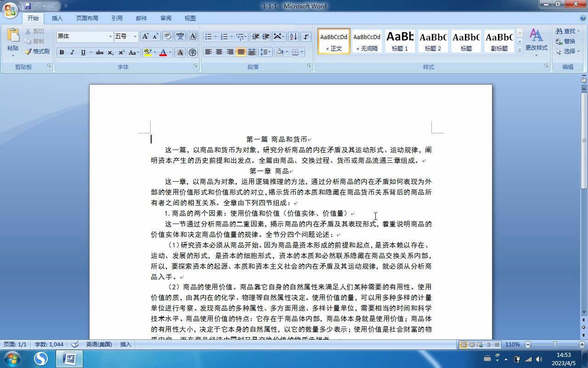This screenshot has width=588, height=368.
Task: Open Full Screen Reading view
Action: click(472, 345)
